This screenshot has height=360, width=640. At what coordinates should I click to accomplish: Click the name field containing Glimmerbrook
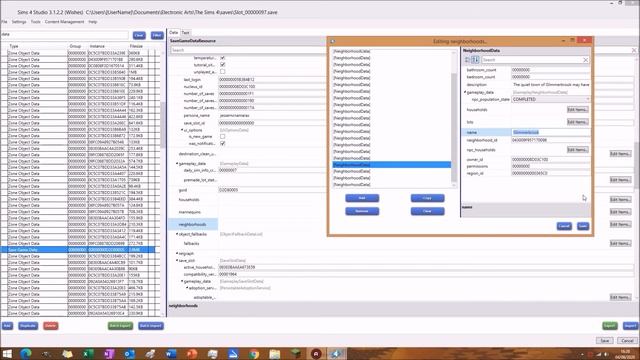click(x=551, y=133)
